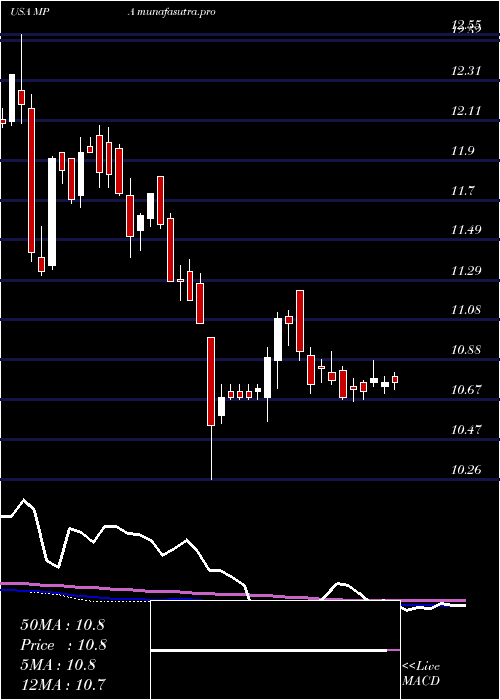The image size is (500, 700).
Task: Click the 11.7 price axis label
Action: click(463, 191)
